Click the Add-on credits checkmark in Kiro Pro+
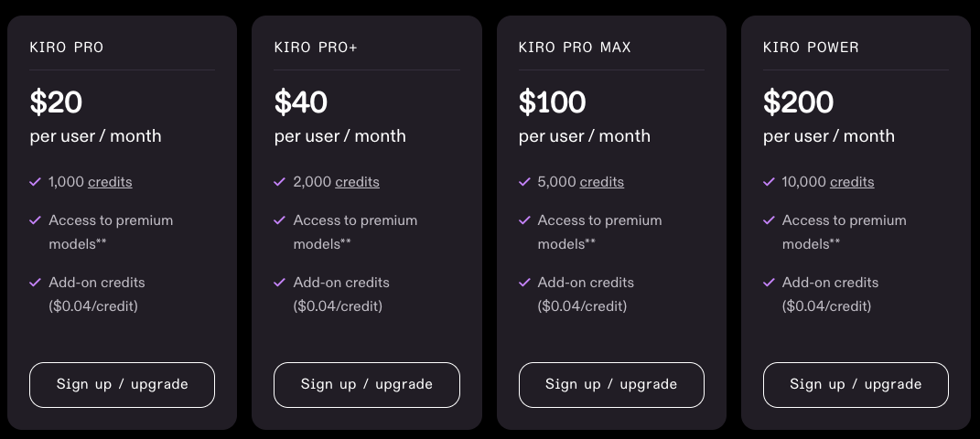Image resolution: width=980 pixels, height=439 pixels. point(279,283)
